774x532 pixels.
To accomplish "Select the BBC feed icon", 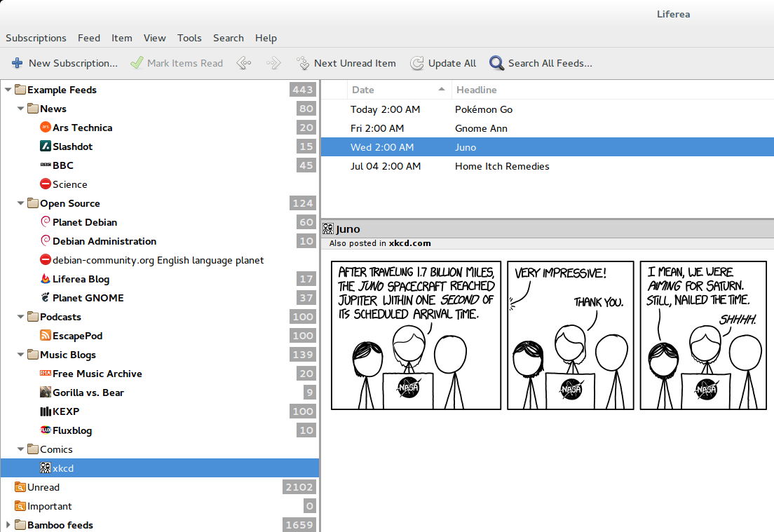I will [x=46, y=165].
